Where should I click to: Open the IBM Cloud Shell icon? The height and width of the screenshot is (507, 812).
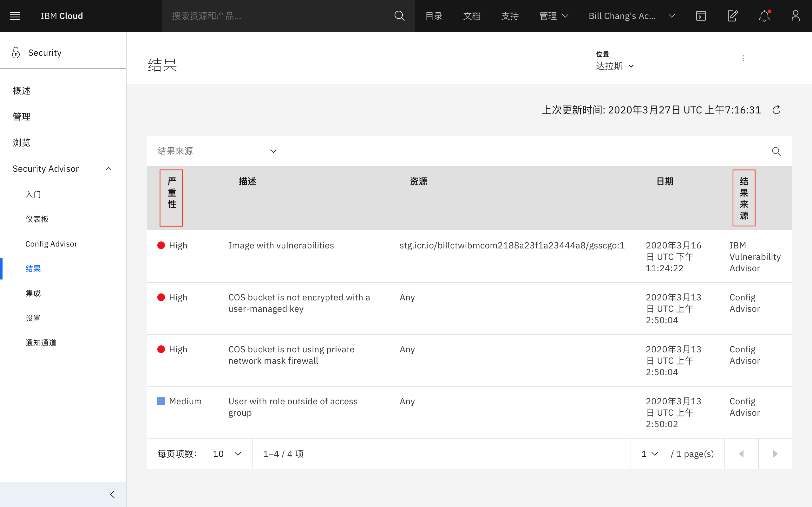pyautogui.click(x=701, y=16)
